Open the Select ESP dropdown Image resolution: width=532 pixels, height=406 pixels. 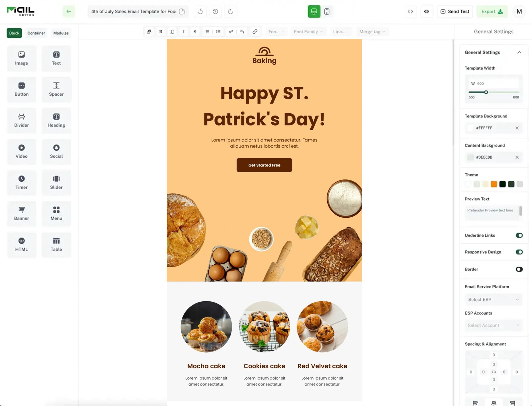[x=493, y=300]
